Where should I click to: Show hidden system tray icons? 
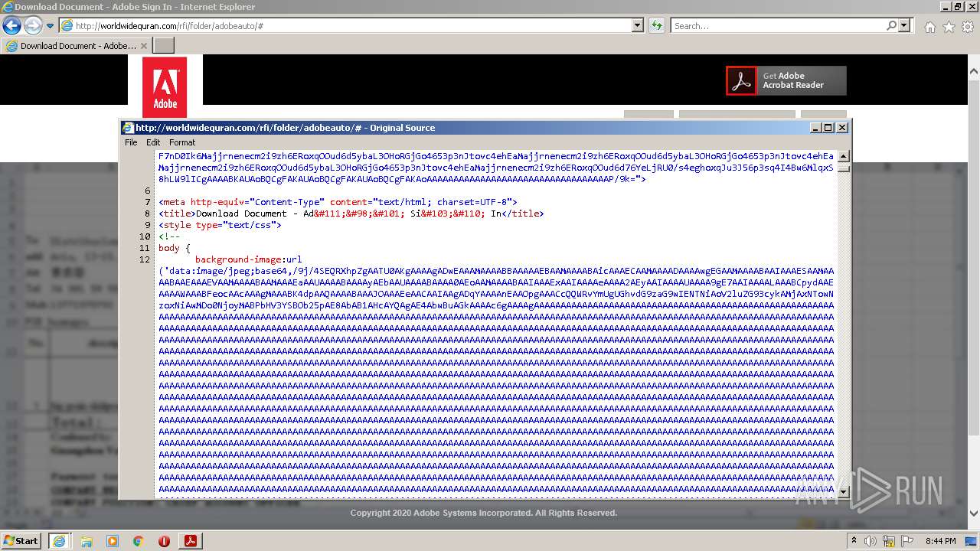click(x=854, y=540)
